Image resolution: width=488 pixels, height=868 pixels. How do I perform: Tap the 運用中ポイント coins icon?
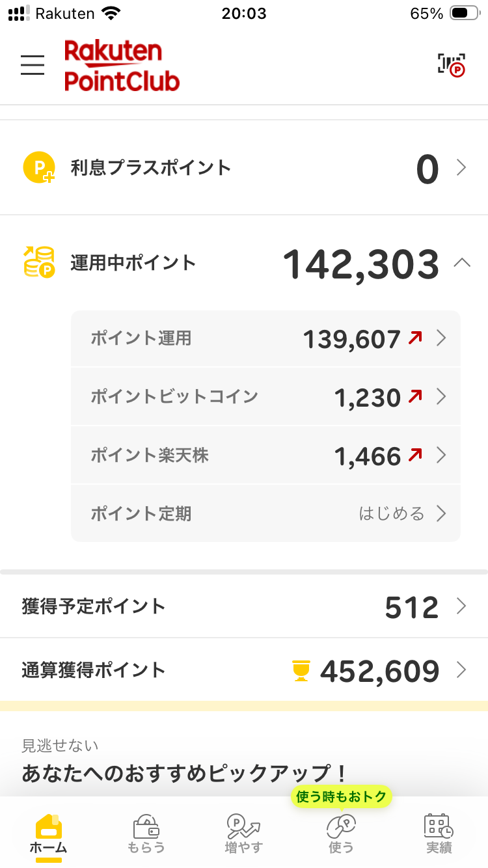38,263
